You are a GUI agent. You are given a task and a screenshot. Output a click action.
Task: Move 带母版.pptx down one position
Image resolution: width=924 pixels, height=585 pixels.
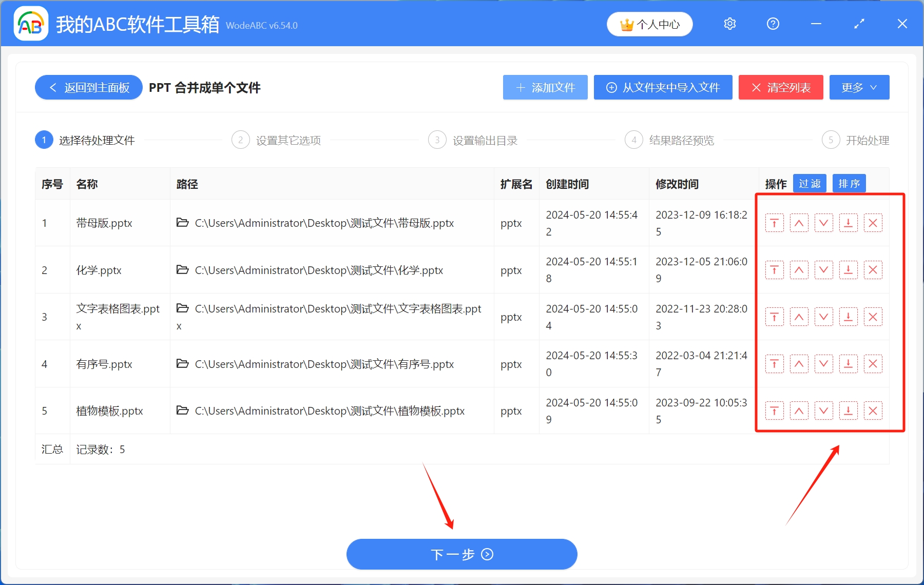823,223
